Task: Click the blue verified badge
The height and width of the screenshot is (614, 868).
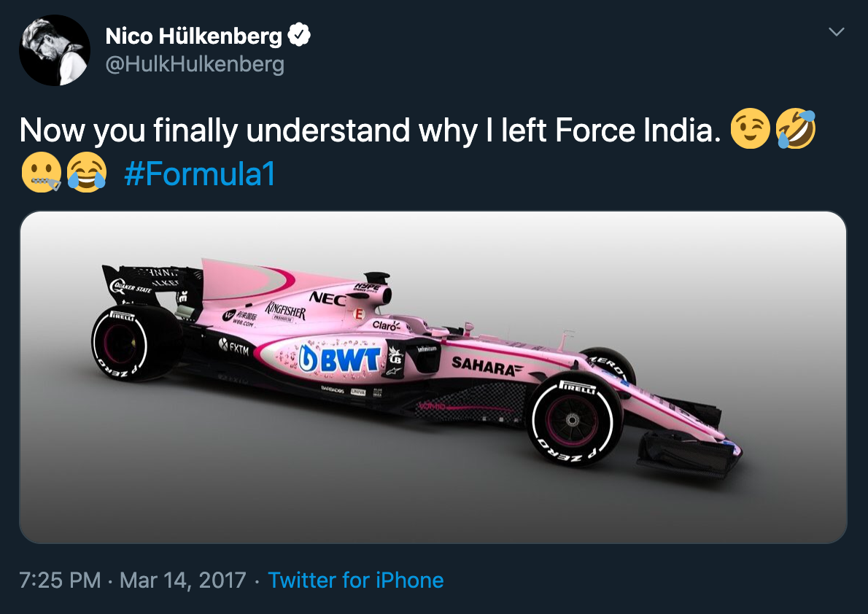Action: coord(300,35)
